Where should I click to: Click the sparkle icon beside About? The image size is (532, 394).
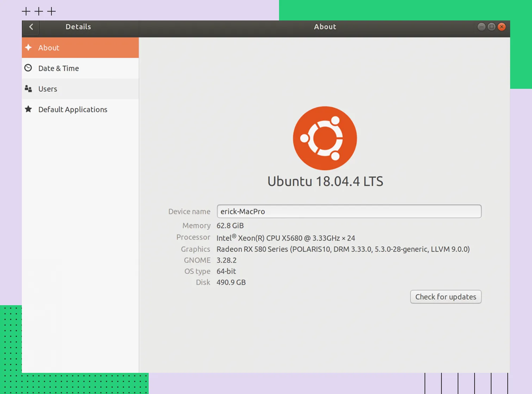coord(29,48)
